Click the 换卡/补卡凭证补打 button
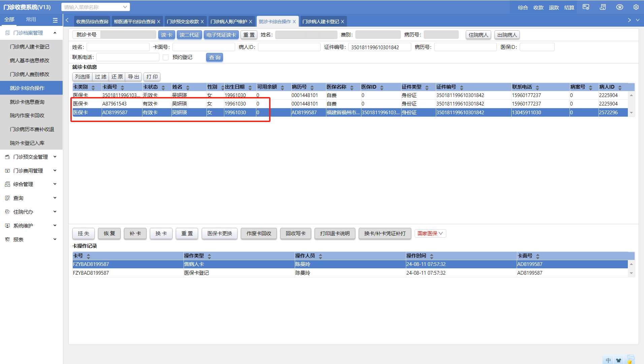644x364 pixels. [385, 233]
